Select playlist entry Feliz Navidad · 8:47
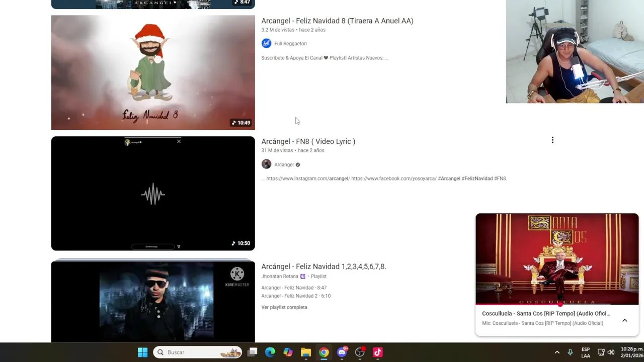This screenshot has width=644, height=362. tap(294, 288)
